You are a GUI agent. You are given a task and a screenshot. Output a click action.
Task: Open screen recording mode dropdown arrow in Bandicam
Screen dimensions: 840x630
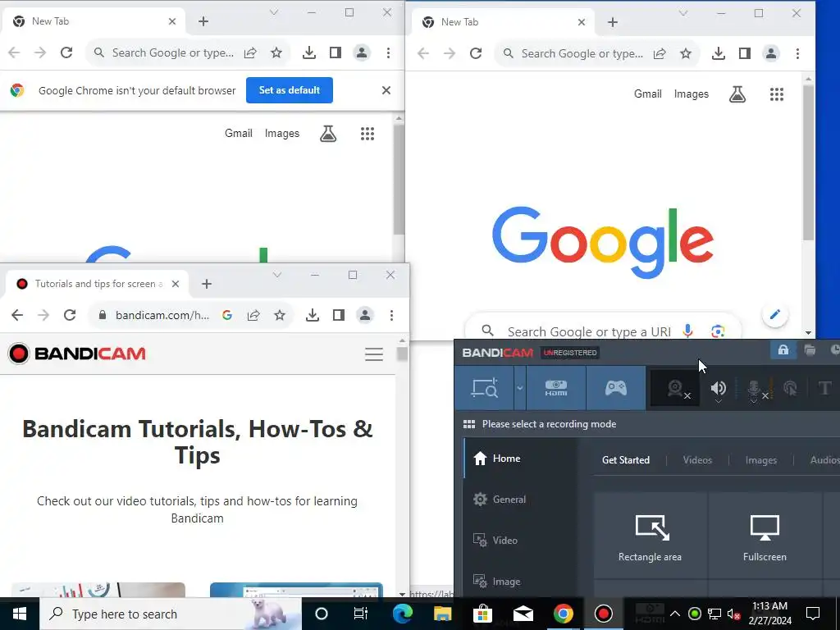(x=519, y=388)
